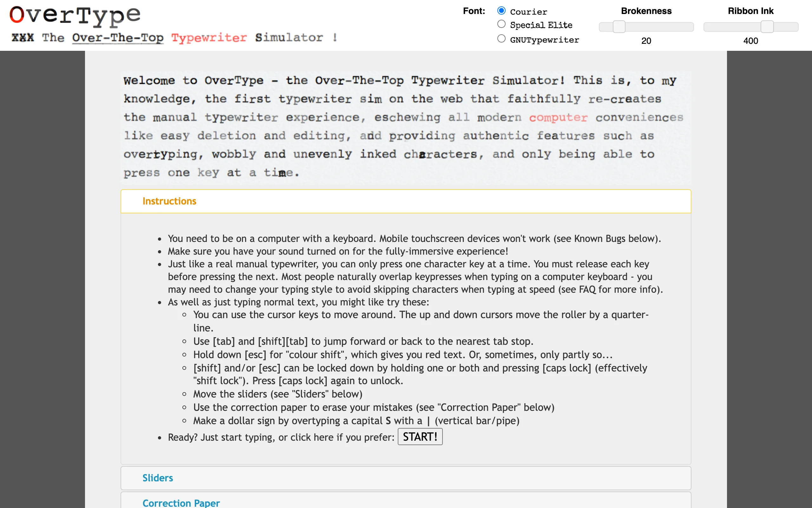Choose the Special Elite font option
The height and width of the screenshot is (508, 812).
[x=501, y=24]
